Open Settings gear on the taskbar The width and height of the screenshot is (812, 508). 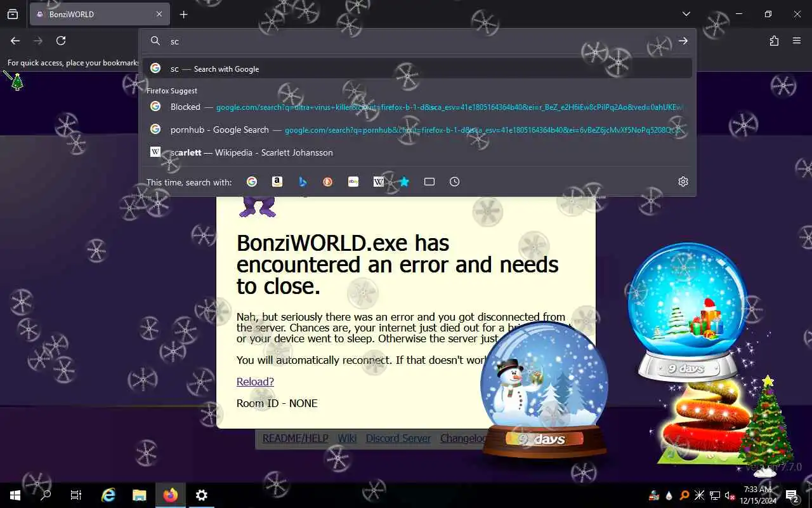click(x=201, y=495)
